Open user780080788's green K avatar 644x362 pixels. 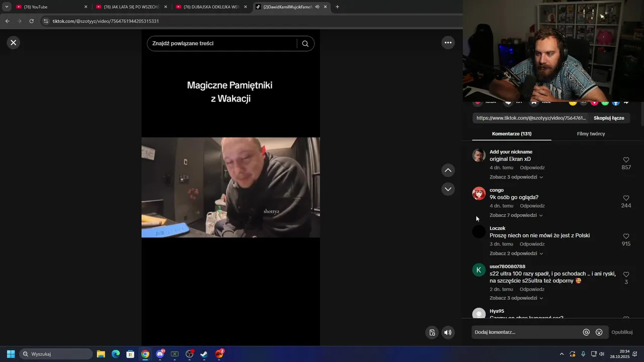pos(478,270)
